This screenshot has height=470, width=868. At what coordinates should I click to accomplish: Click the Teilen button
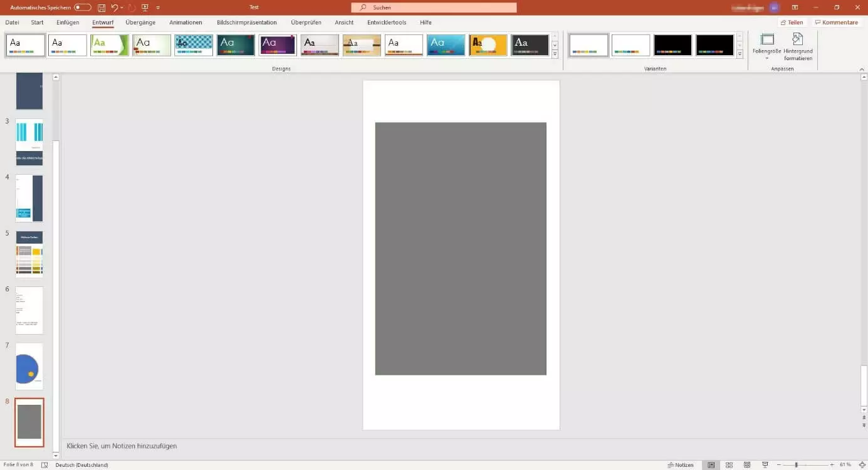tap(792, 23)
